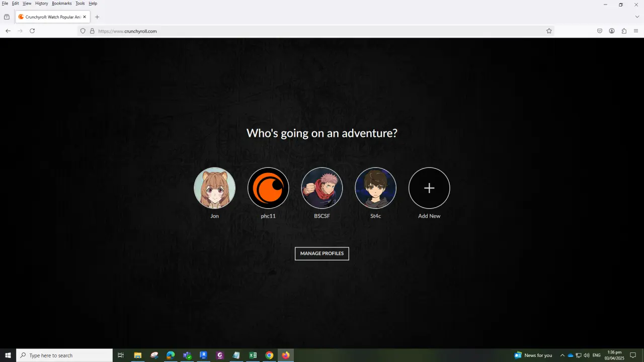The image size is (644, 362).
Task: Select the Jon profile avatar
Action: coord(214,188)
